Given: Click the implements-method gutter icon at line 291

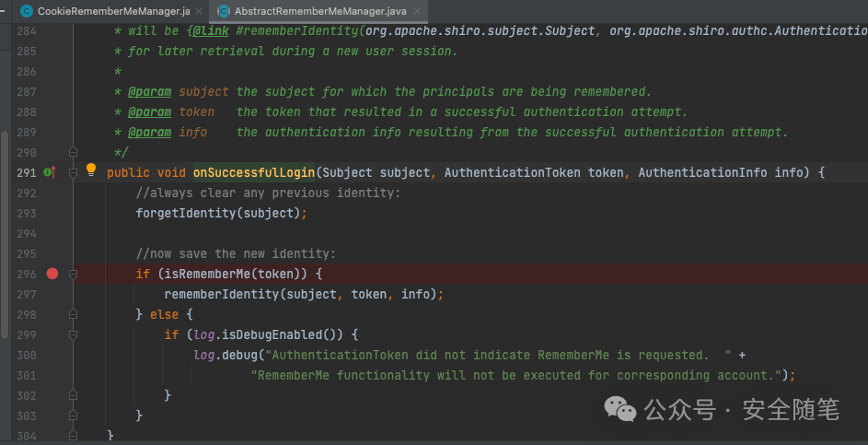Looking at the screenshot, I should pyautogui.click(x=49, y=171).
